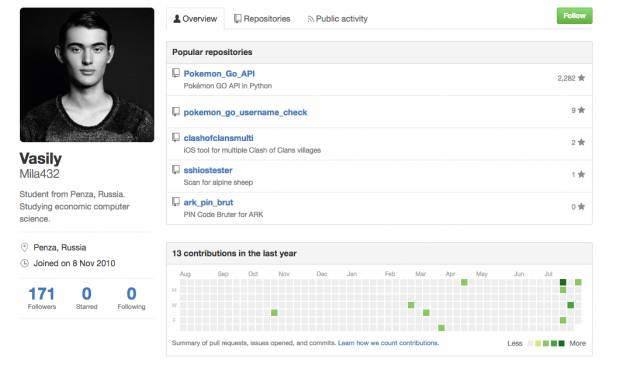Click the repository icon beside Pokemon_Go_API

(x=176, y=73)
